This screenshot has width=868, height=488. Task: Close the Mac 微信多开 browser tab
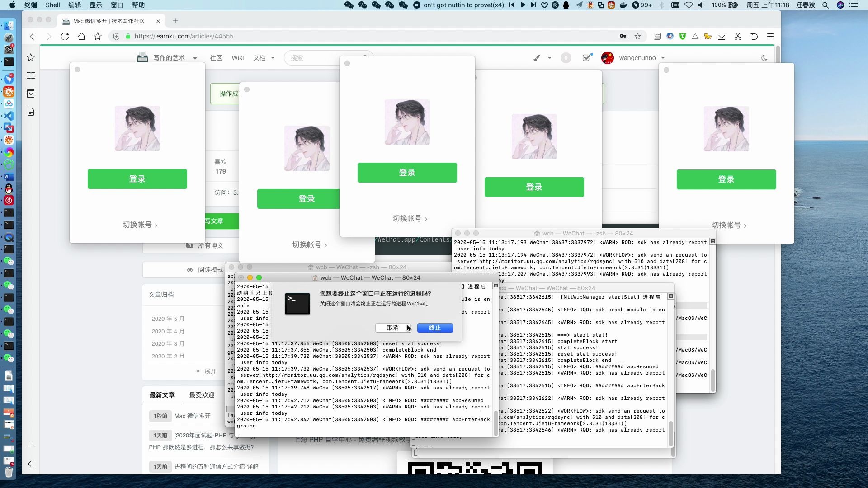(158, 21)
